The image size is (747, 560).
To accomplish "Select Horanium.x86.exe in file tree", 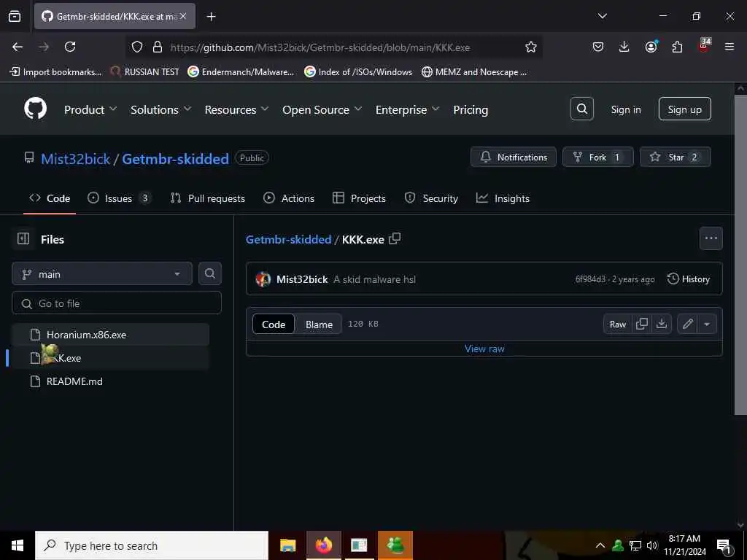I will (x=111, y=335).
